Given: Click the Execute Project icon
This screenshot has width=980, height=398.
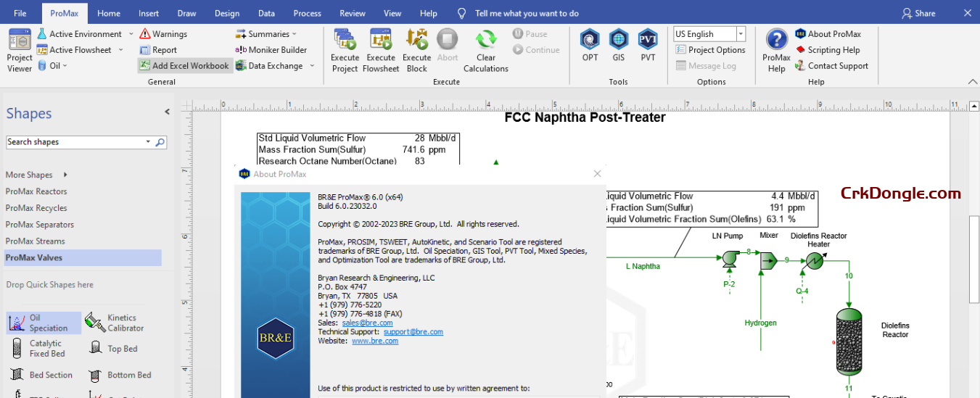Looking at the screenshot, I should [345, 50].
